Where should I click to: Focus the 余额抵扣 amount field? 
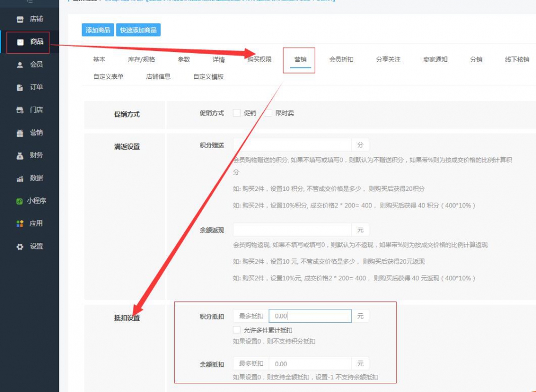coord(310,364)
